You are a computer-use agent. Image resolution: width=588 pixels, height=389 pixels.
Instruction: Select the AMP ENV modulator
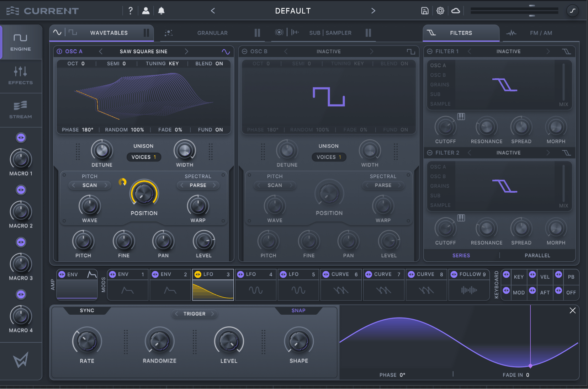pos(77,284)
